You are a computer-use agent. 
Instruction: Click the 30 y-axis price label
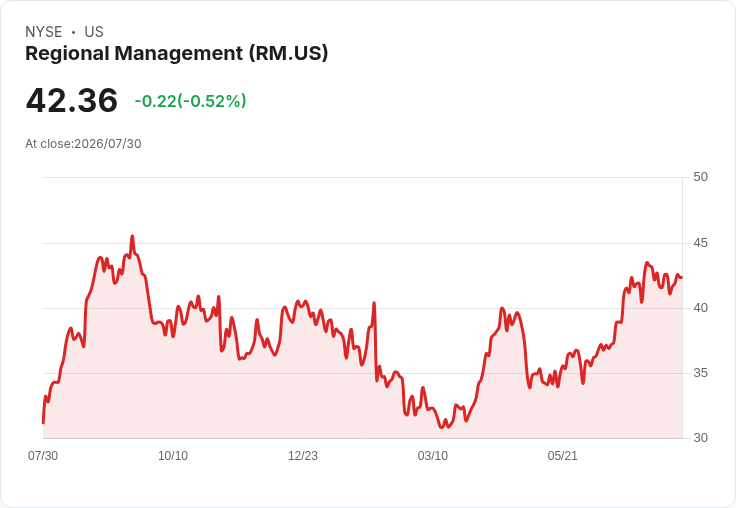[x=700, y=438]
